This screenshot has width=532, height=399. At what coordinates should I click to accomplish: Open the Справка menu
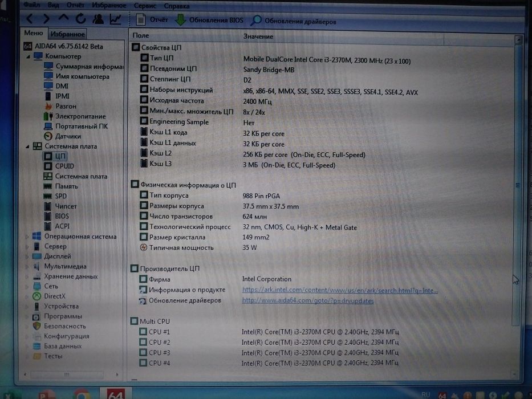pos(177,6)
